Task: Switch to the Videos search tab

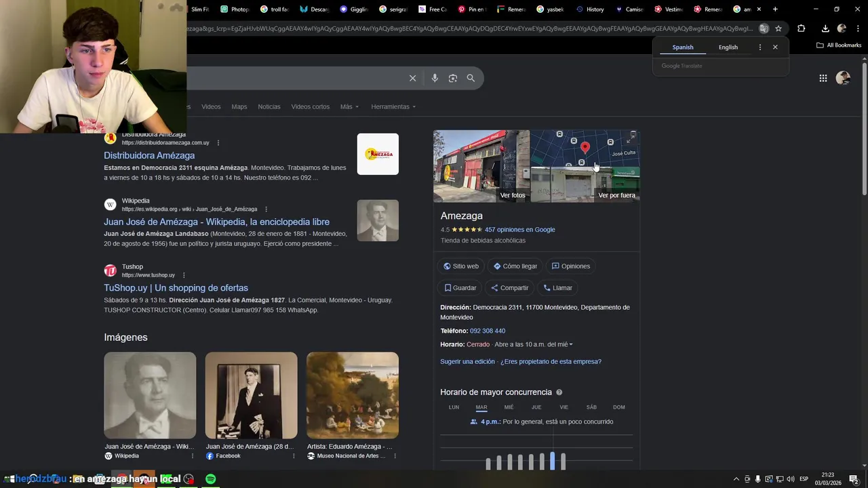Action: [x=211, y=107]
